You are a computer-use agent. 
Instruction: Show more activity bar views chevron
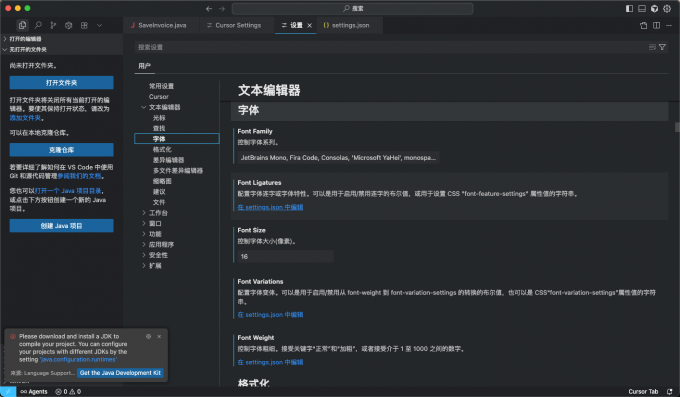coord(99,25)
